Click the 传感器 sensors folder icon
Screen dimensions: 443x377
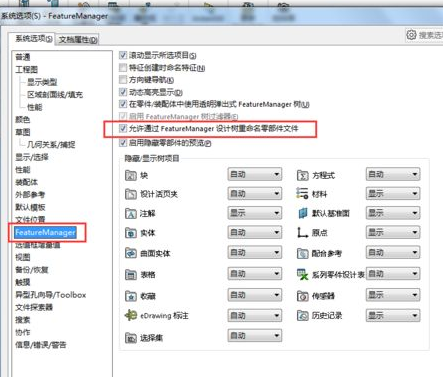pyautogui.click(x=303, y=296)
